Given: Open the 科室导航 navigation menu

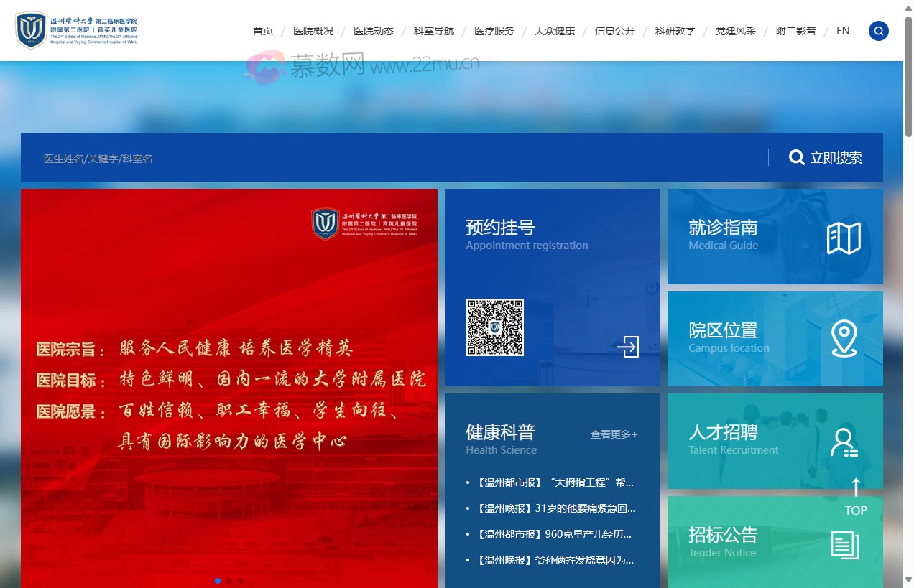Looking at the screenshot, I should click(x=433, y=31).
